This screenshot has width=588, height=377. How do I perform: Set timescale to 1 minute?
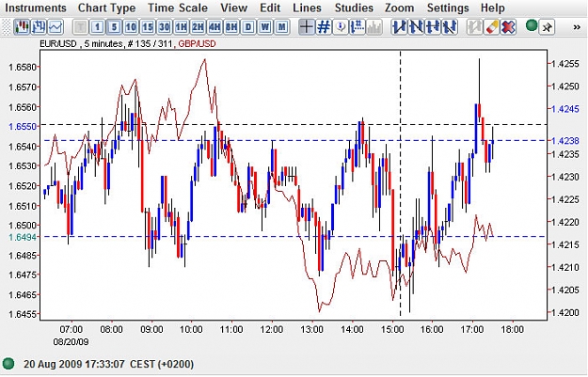coord(98,27)
